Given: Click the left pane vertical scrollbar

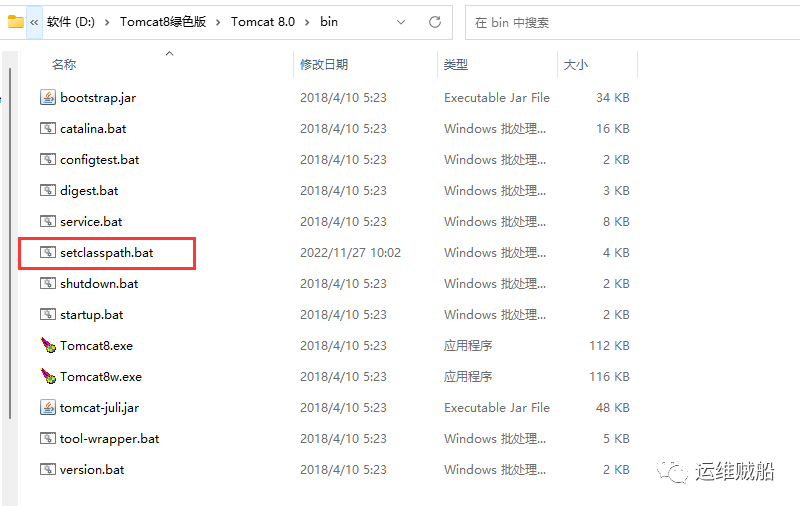Looking at the screenshot, I should [10, 244].
